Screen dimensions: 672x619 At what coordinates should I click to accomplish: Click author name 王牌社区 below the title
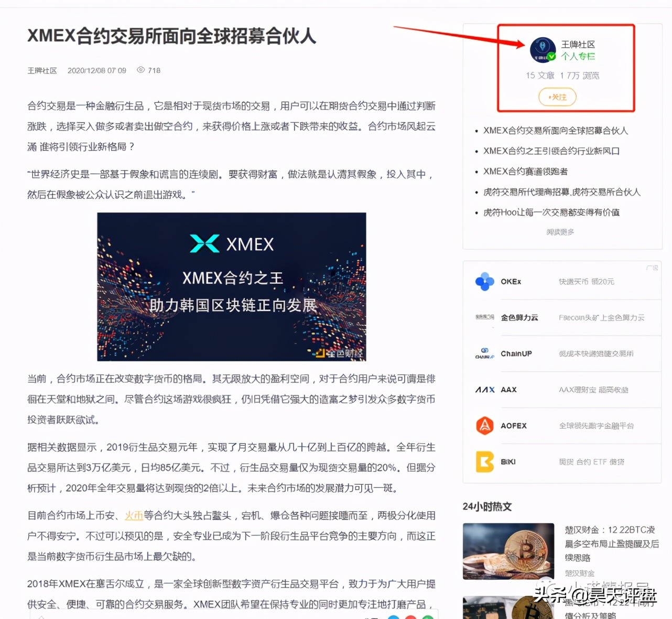pos(42,70)
